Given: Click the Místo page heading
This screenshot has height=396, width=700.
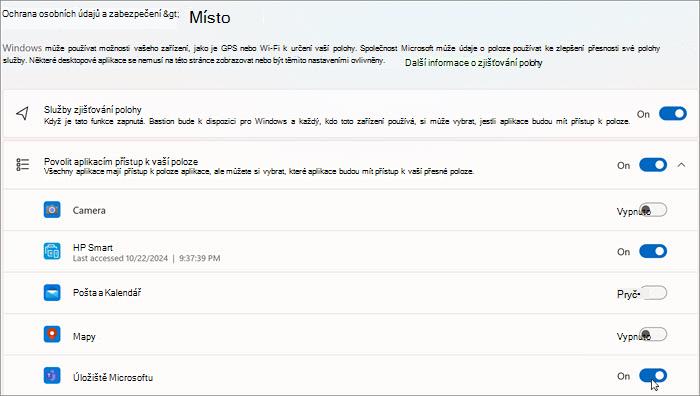Looking at the screenshot, I should (x=210, y=17).
